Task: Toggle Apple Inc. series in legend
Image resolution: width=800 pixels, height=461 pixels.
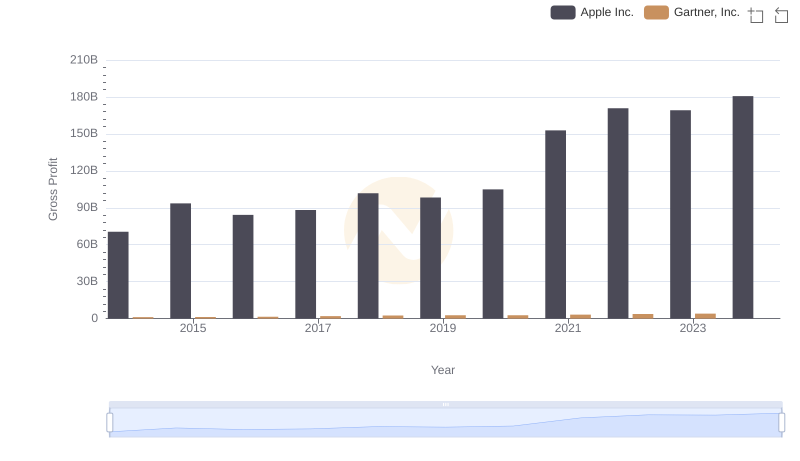Action: 592,12
